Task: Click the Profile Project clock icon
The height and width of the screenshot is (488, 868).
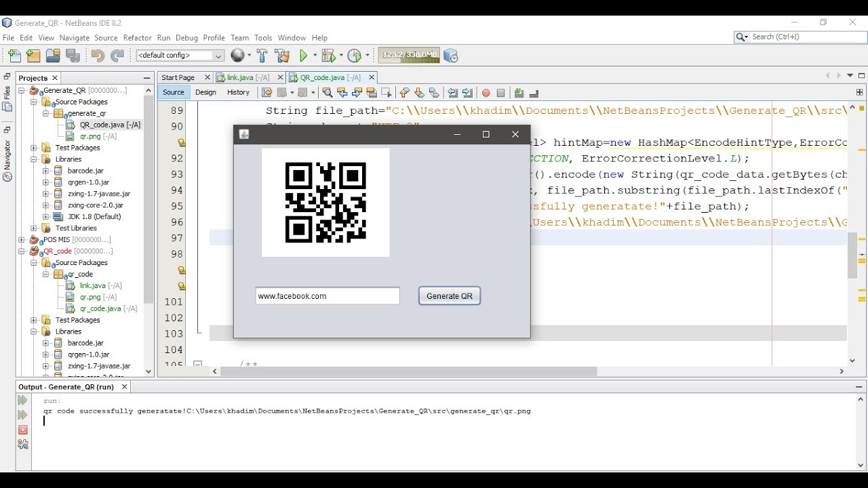Action: [354, 56]
